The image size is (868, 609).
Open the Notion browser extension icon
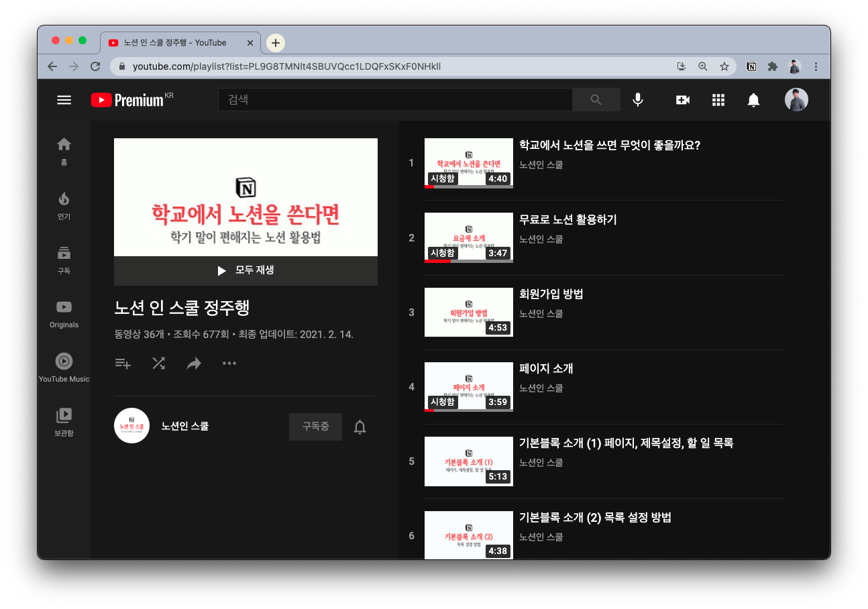[x=752, y=66]
